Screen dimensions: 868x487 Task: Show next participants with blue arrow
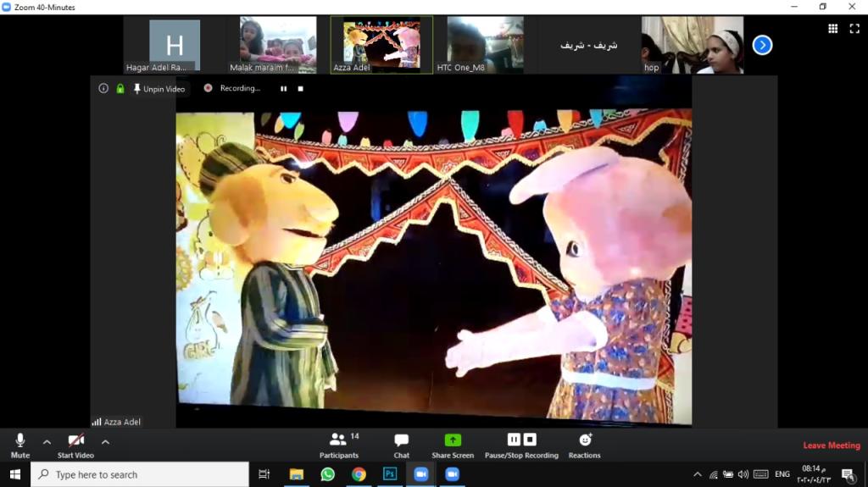[x=762, y=46]
